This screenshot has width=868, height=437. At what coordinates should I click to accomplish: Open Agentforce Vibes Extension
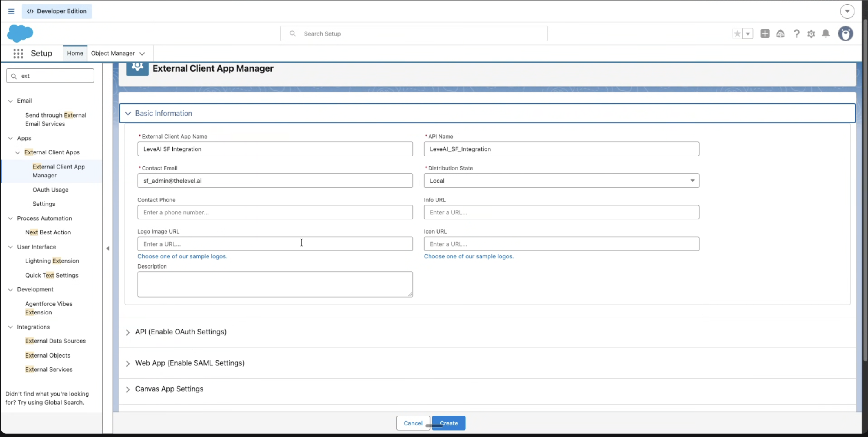(49, 308)
